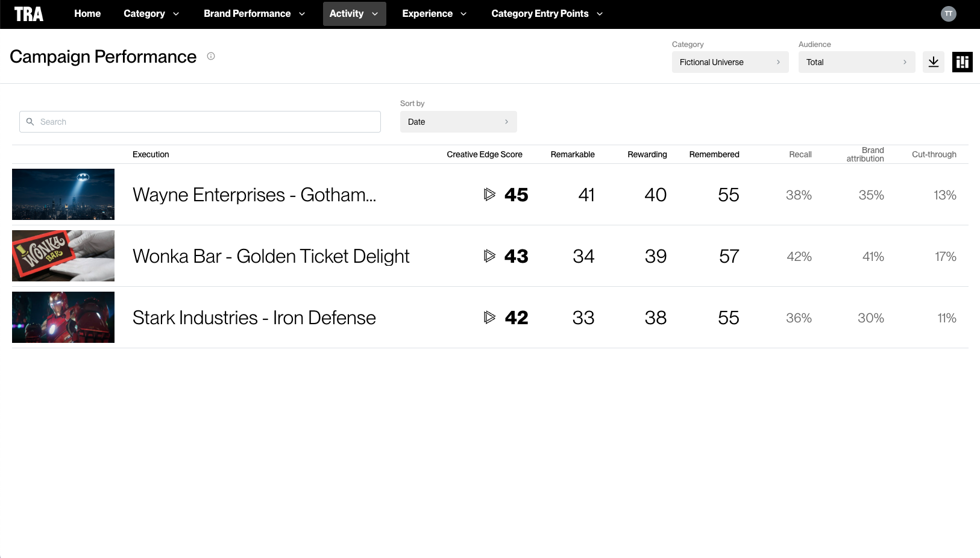Download the report with the download icon
Viewport: 980px width, 558px height.
point(934,62)
